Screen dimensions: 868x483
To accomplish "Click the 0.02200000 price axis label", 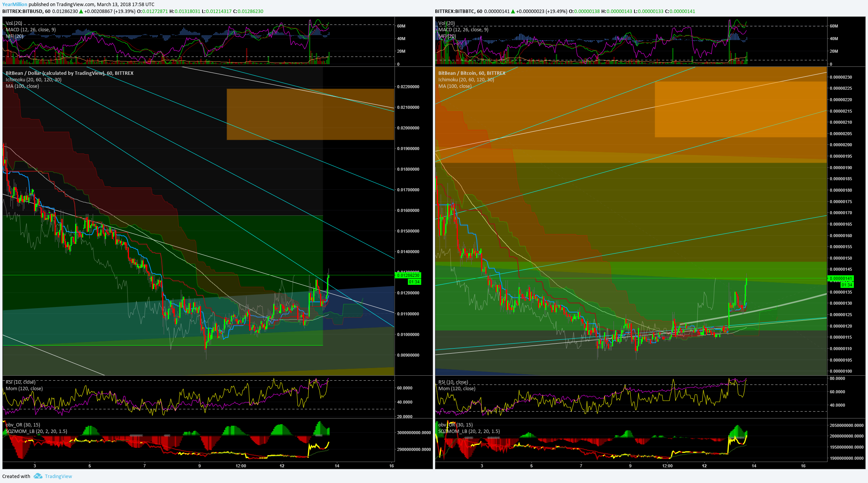I will (408, 87).
